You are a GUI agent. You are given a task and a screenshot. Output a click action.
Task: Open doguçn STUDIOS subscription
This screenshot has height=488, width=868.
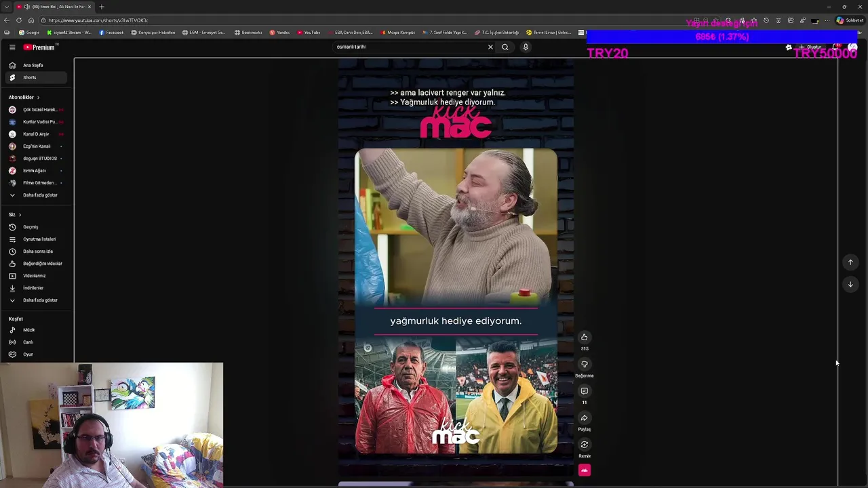(37, 159)
